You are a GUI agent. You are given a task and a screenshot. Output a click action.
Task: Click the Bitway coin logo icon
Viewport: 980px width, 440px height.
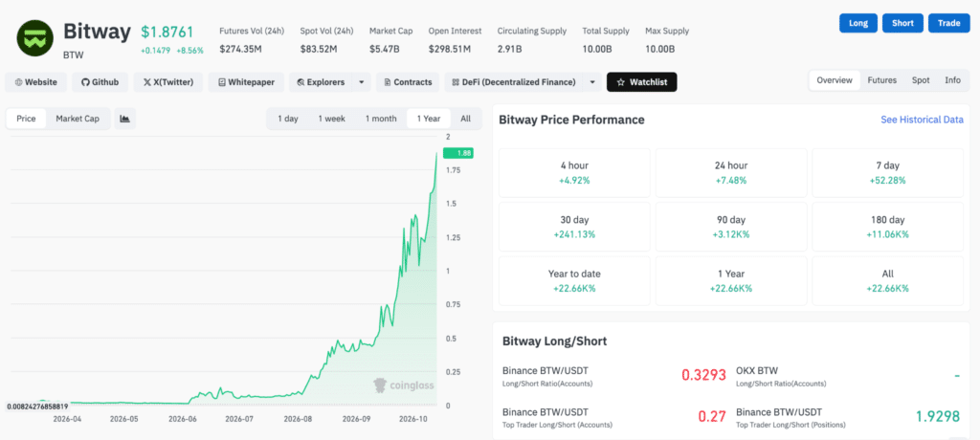click(34, 39)
